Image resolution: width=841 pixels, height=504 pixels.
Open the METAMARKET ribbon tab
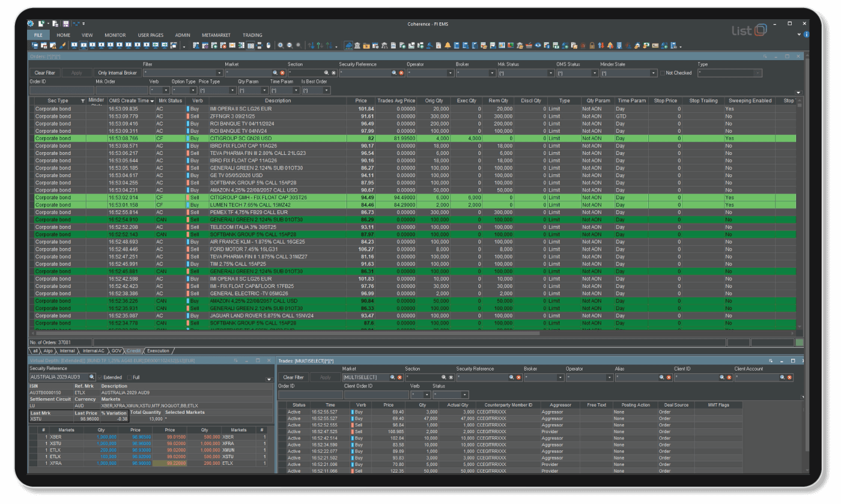point(216,35)
